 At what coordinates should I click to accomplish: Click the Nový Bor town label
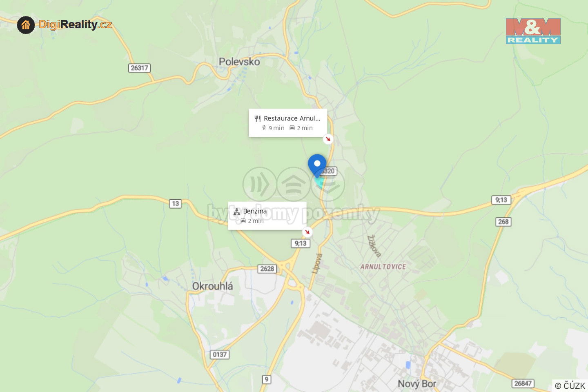[x=417, y=384]
